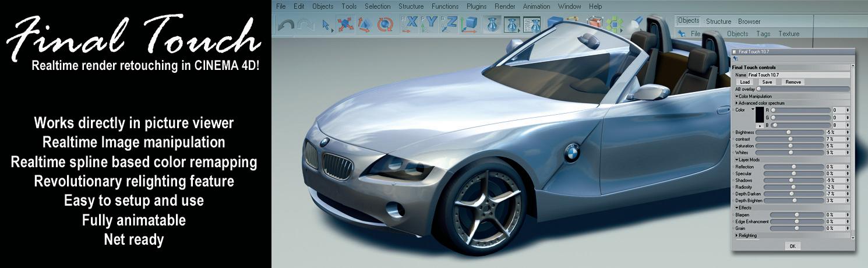This screenshot has width=868, height=268.
Task: Click the AB overlay slider
Action: click(803, 89)
